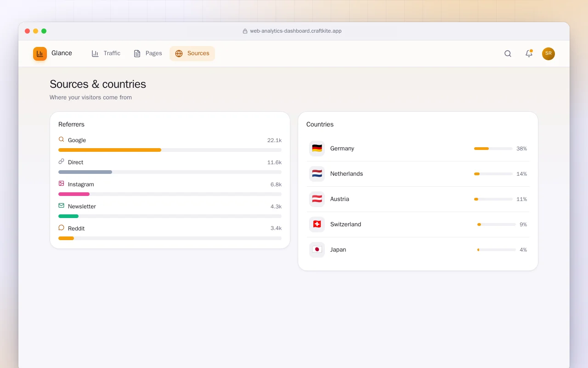Click the Sources & countries heading
The width and height of the screenshot is (588, 368).
(98, 84)
